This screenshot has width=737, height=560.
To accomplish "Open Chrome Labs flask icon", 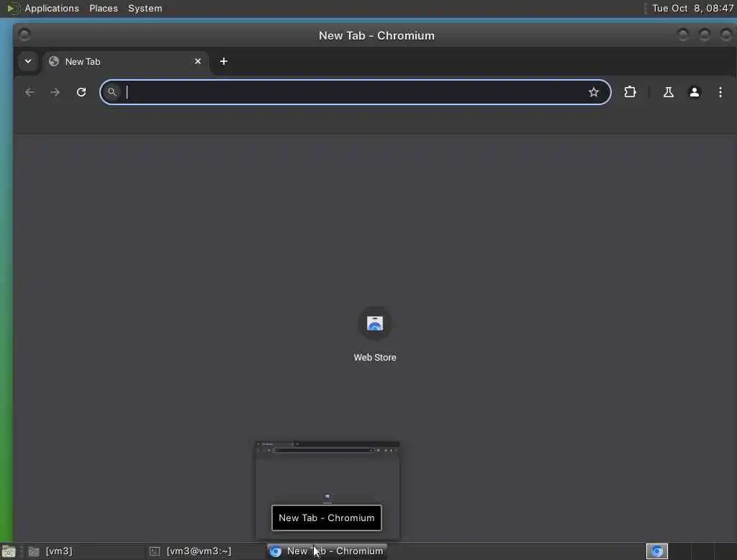I will pyautogui.click(x=668, y=92).
